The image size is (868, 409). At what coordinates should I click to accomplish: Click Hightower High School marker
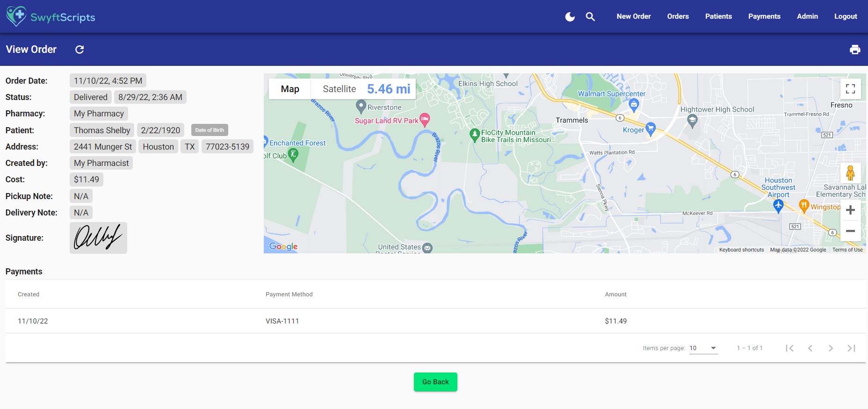coord(693,121)
